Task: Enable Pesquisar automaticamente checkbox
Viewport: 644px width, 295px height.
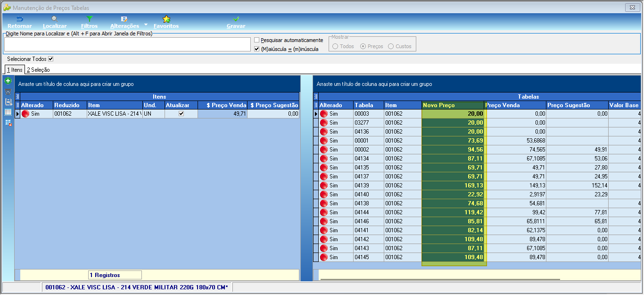Action: pyautogui.click(x=257, y=40)
